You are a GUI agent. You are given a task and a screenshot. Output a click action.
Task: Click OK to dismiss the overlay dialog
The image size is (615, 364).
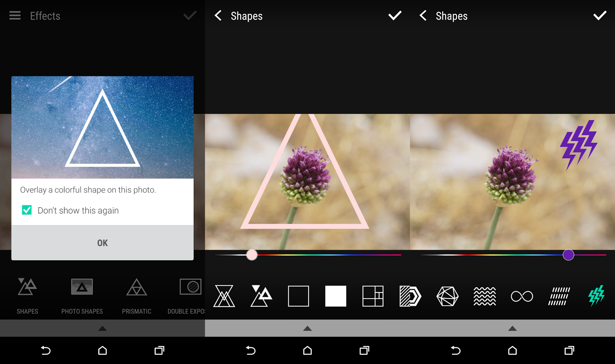coord(102,243)
